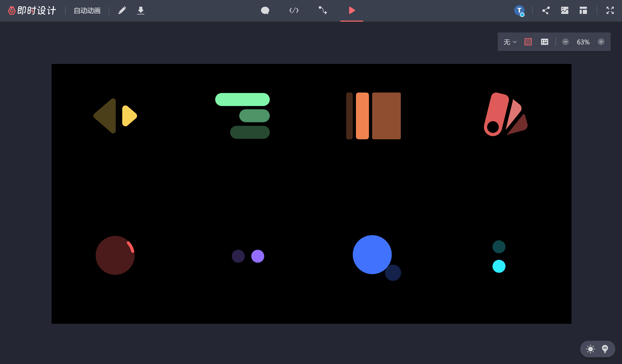Toggle the red hatched hotspot icon

coord(528,42)
